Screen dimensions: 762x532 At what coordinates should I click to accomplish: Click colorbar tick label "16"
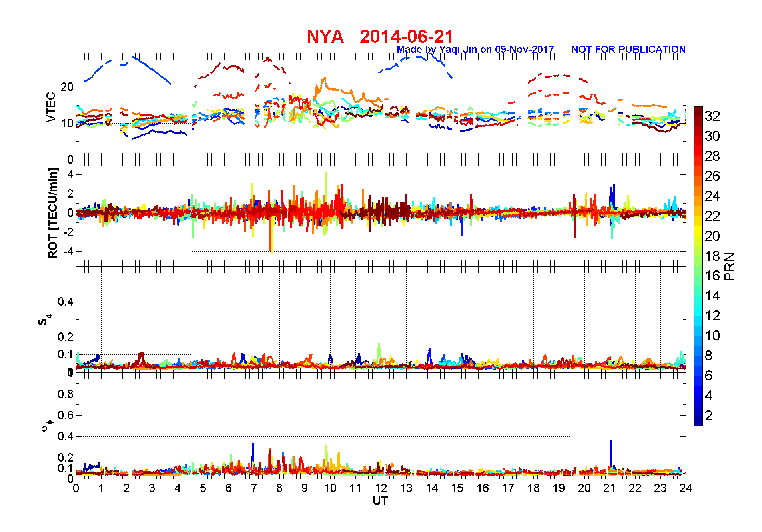coord(712,276)
